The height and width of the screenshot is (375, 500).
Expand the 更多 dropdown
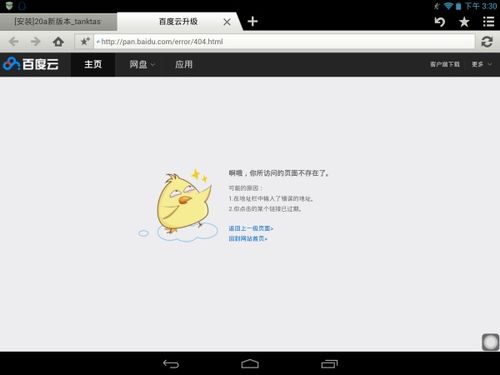481,64
